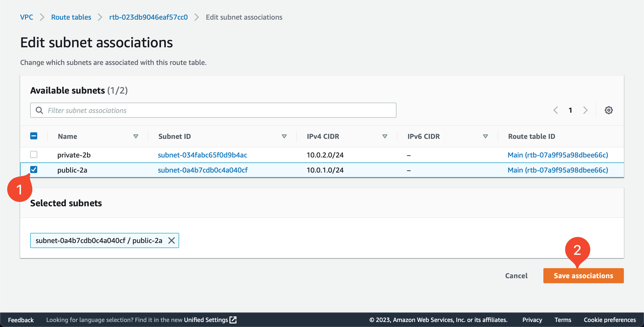Check the private-2b subnet checkbox
The width and height of the screenshot is (644, 327).
[34, 155]
